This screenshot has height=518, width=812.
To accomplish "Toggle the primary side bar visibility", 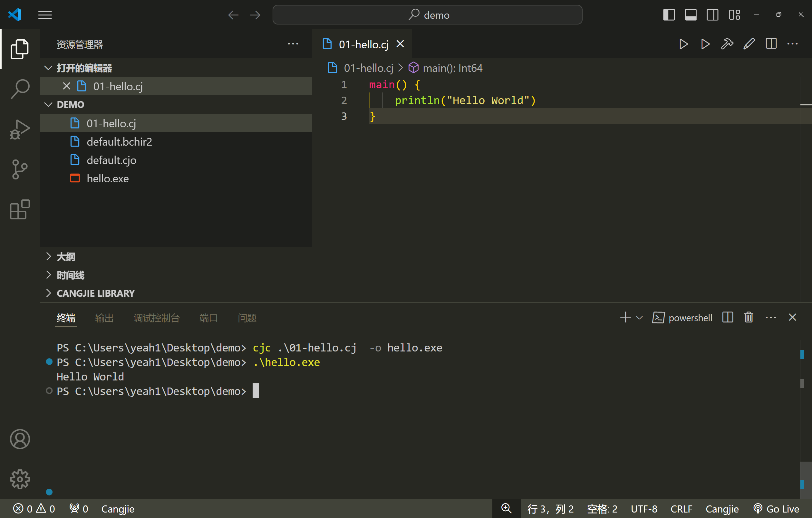I will (669, 15).
